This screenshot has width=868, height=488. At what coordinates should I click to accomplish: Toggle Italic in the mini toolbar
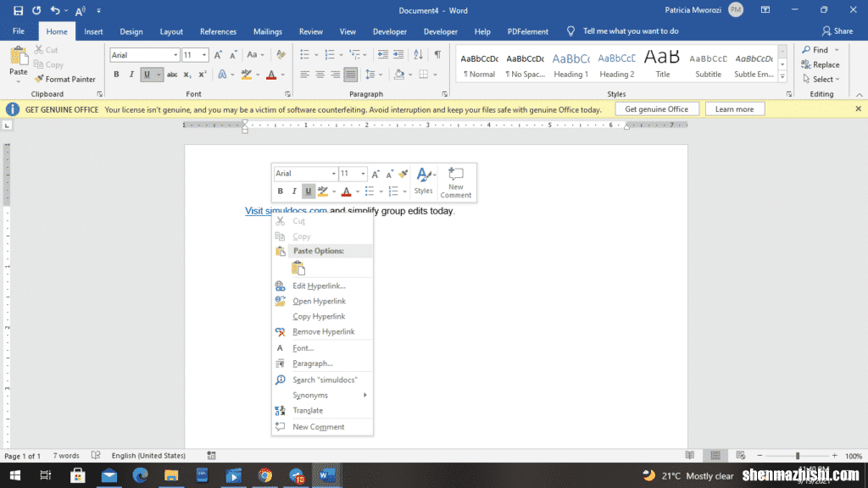point(294,191)
